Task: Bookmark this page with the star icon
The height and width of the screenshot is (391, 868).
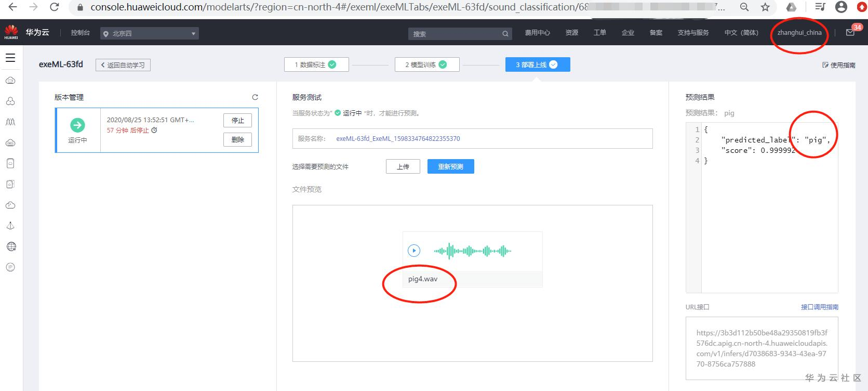Action: (x=765, y=7)
